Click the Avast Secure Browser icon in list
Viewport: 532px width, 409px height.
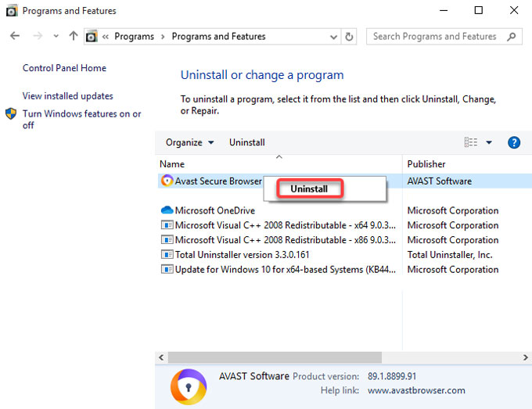coord(167,181)
